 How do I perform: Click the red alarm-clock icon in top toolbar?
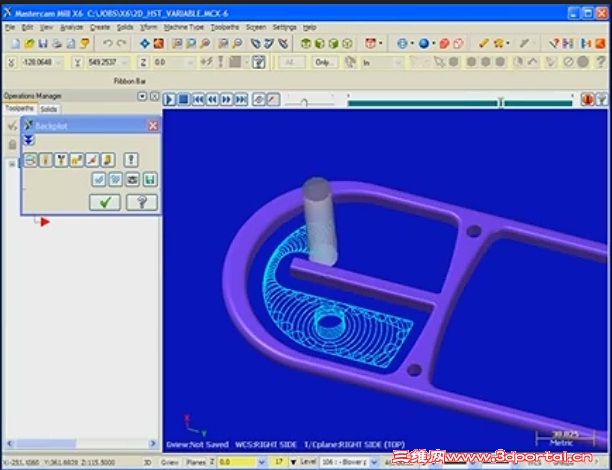pyautogui.click(x=370, y=43)
